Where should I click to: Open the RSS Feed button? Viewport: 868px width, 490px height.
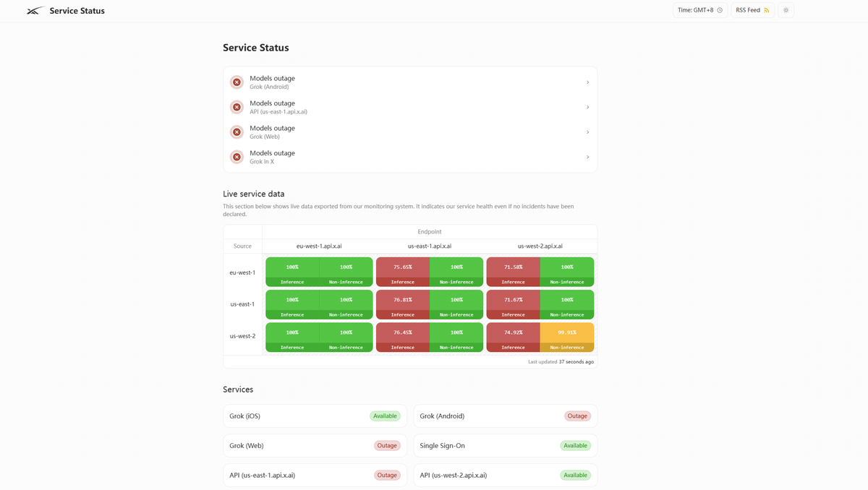click(752, 10)
